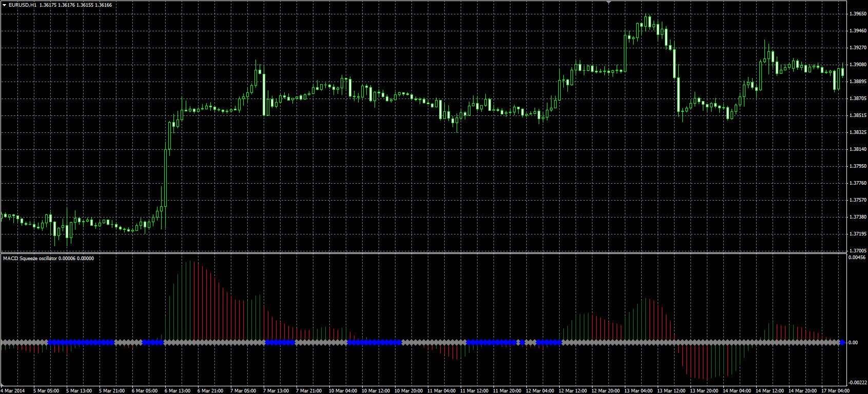Click the 6 Mar 13:00 time label

[177, 391]
